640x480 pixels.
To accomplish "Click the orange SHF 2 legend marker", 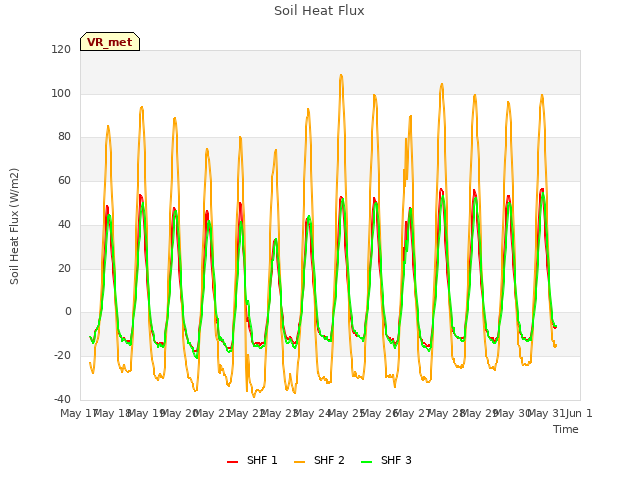I will pyautogui.click(x=299, y=462).
